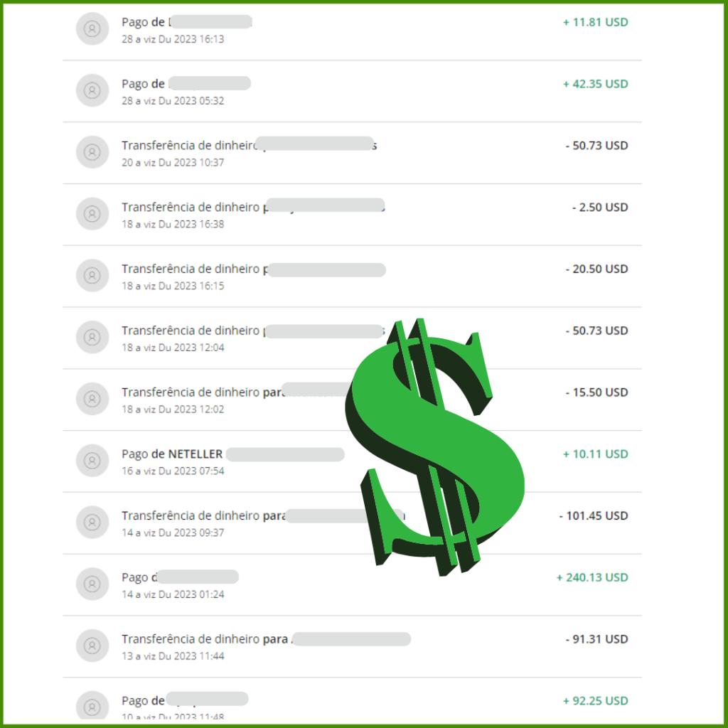Select the + 10.11 USD amount

click(596, 454)
